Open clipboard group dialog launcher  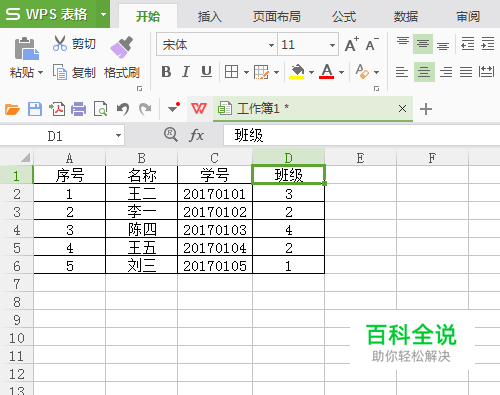point(139,88)
